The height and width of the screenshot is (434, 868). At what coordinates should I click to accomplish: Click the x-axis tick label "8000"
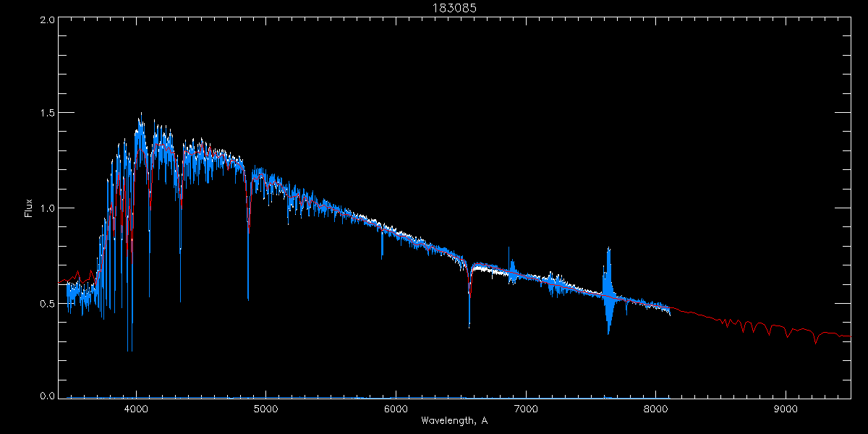[x=656, y=409]
